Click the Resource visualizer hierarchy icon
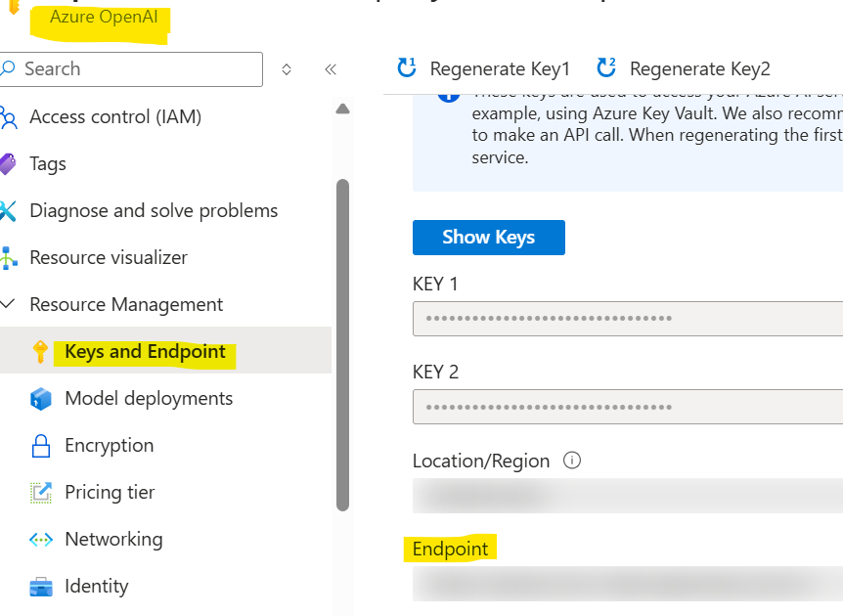Viewport: 843px width, 616px height. (x=8, y=257)
